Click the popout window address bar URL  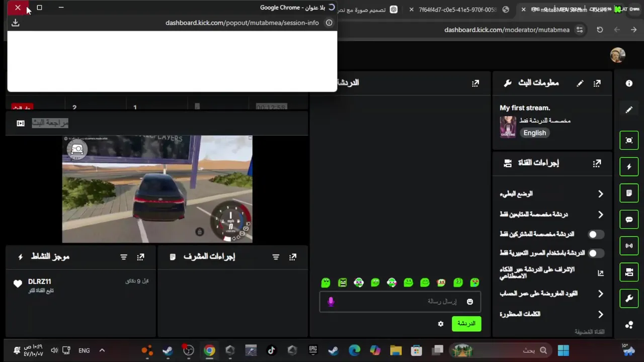pyautogui.click(x=242, y=23)
